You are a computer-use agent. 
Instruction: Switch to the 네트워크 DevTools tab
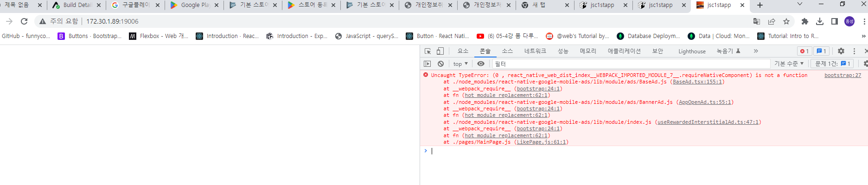point(535,51)
